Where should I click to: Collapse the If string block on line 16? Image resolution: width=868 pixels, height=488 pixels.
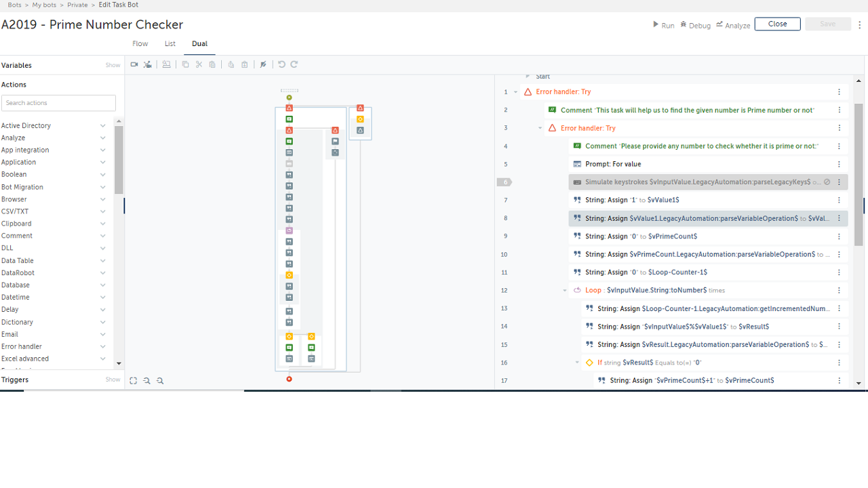[x=577, y=363]
